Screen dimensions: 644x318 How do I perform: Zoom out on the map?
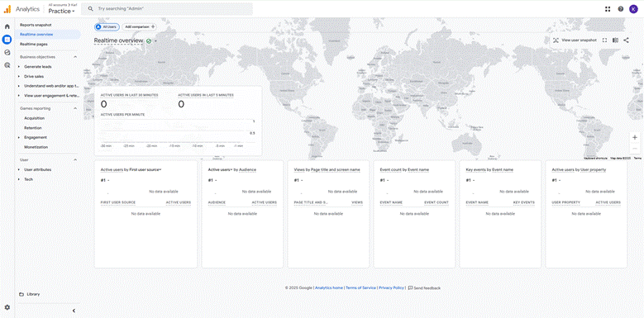(x=635, y=148)
